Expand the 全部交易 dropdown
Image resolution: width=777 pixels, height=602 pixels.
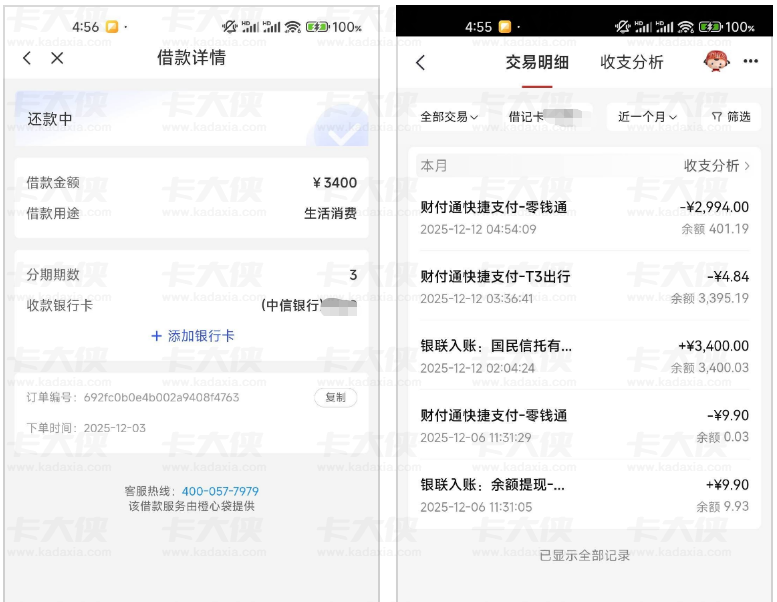click(x=449, y=117)
